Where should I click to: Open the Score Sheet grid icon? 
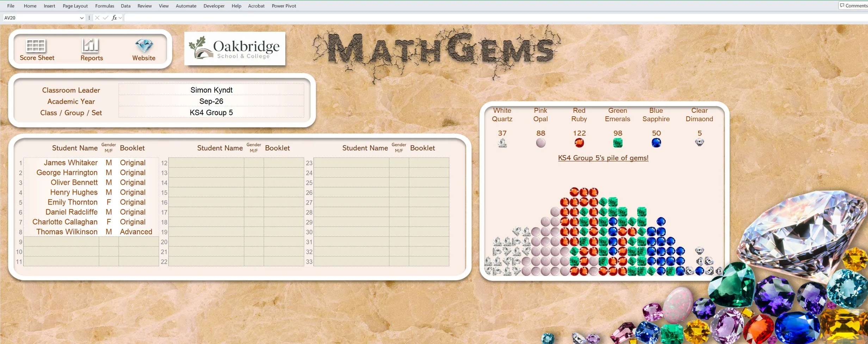tap(36, 46)
